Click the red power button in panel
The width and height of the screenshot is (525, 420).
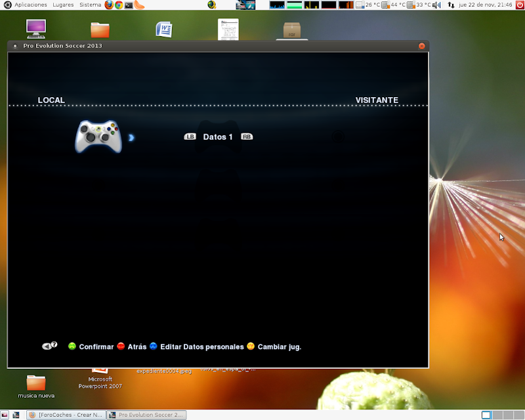[520, 5]
